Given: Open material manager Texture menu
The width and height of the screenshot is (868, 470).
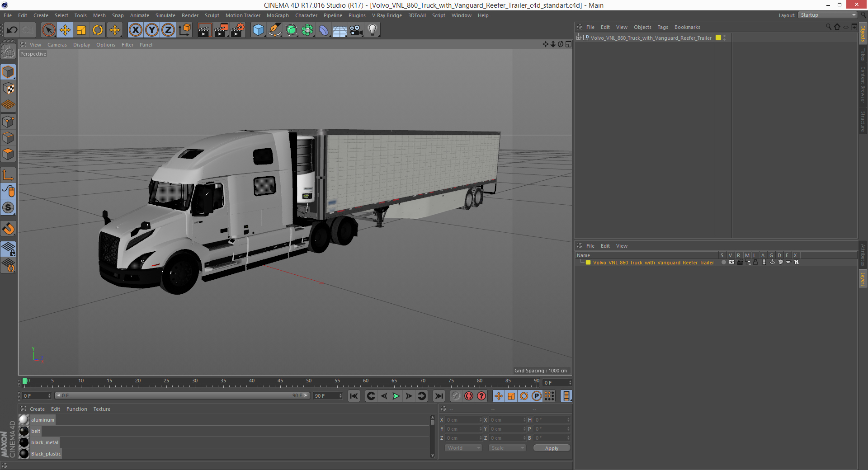Looking at the screenshot, I should [x=102, y=409].
